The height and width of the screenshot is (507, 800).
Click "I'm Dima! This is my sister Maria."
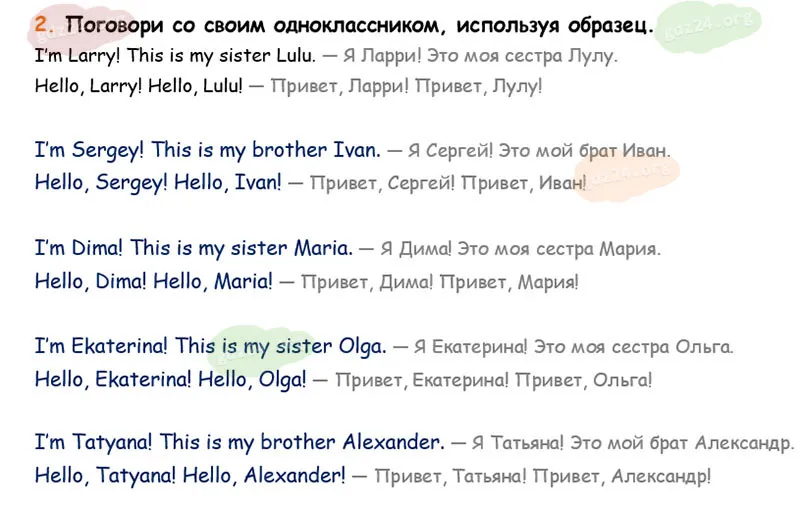coord(193,248)
